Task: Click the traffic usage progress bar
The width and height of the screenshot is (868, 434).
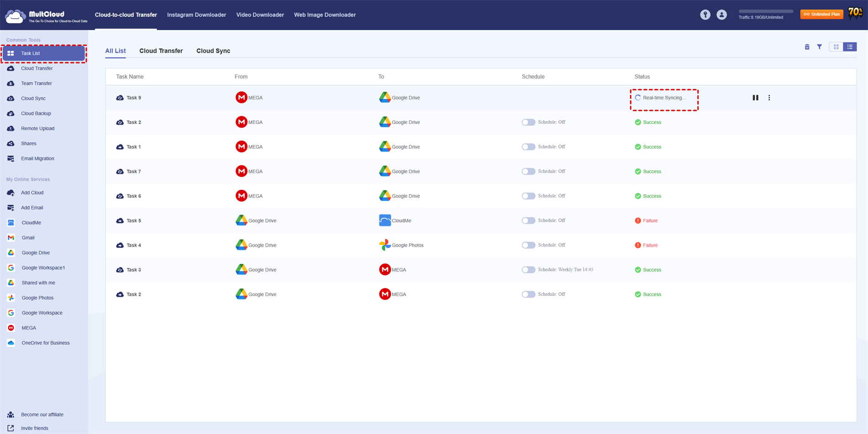Action: click(765, 11)
